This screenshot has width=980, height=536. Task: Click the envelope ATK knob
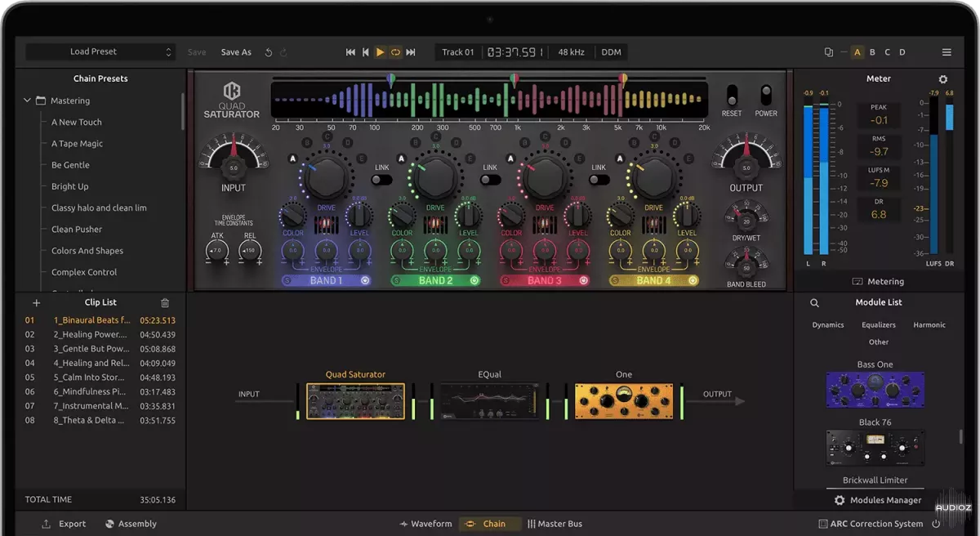point(217,249)
